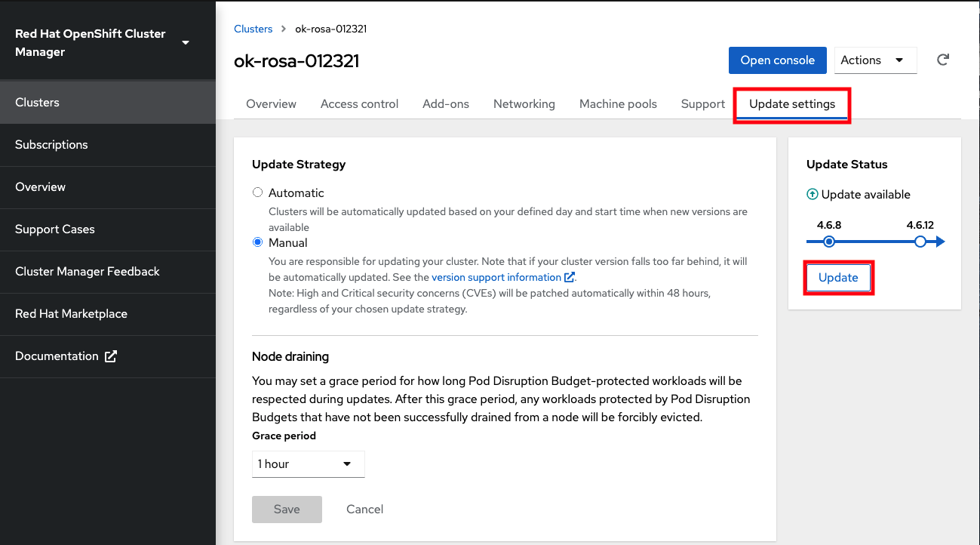
Task: Click the Open console button
Action: tap(777, 60)
